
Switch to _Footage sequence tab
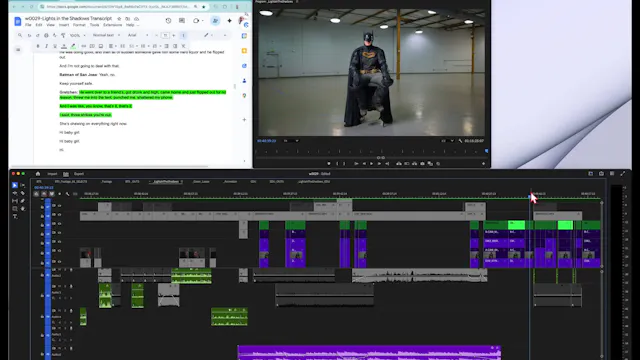[x=107, y=182]
